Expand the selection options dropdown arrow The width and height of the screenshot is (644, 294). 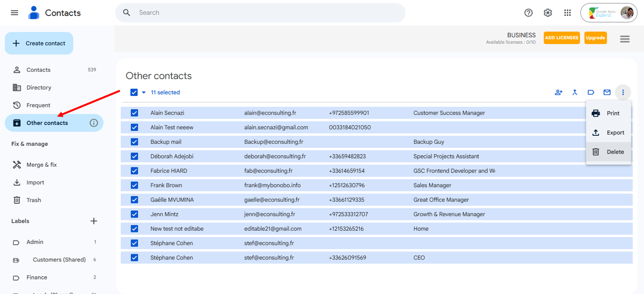pyautogui.click(x=144, y=92)
